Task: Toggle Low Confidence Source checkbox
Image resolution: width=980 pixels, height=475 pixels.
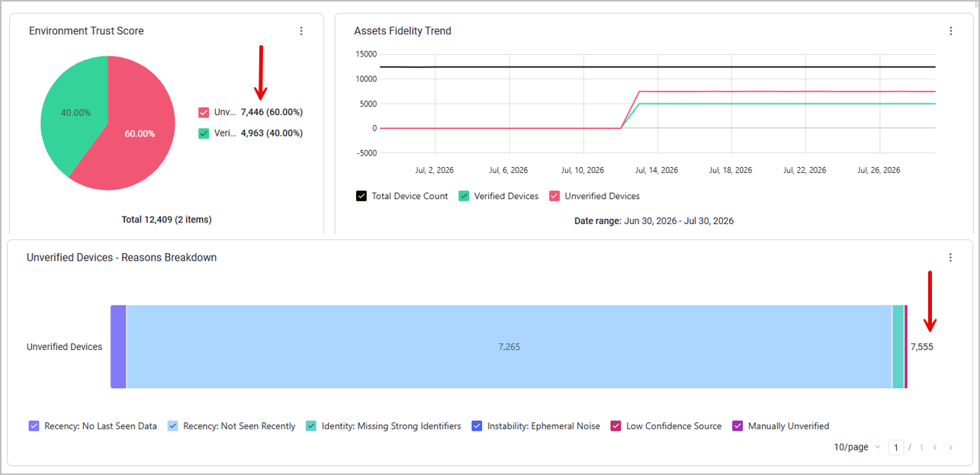Action: 615,426
